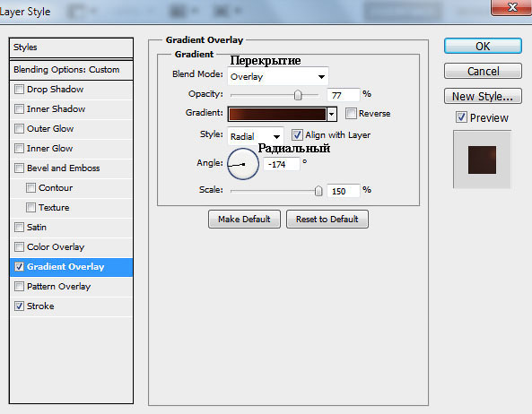
Task: Select the Color Overlay entry label
Action: pyautogui.click(x=56, y=247)
